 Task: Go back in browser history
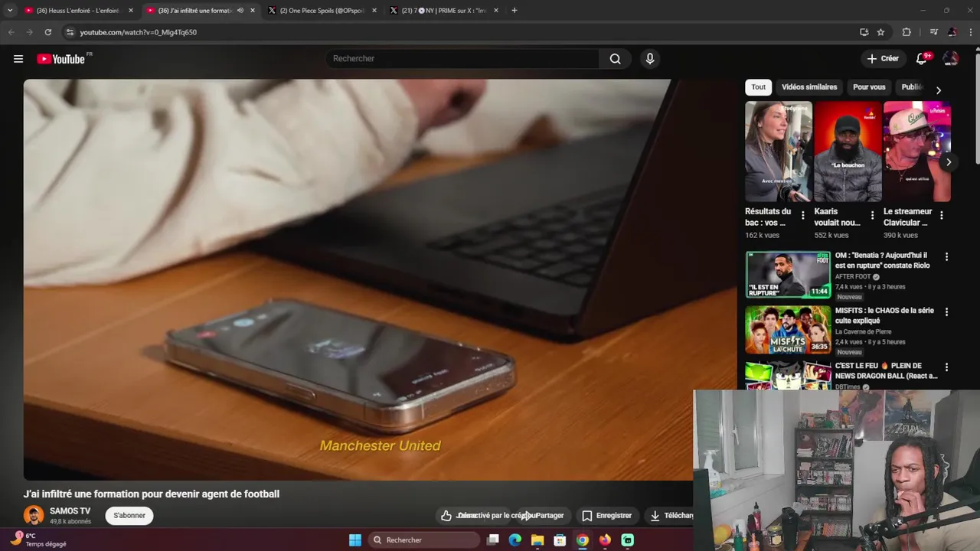(11, 32)
